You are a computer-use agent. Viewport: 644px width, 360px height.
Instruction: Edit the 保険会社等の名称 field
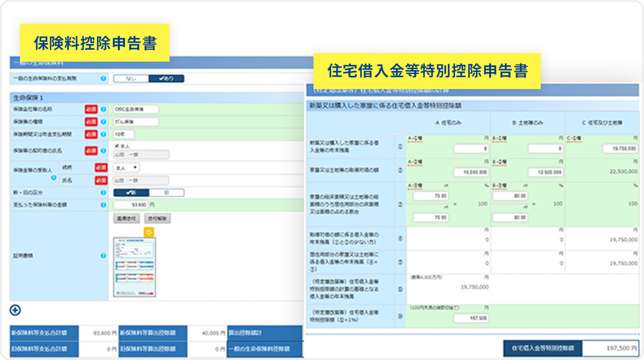click(136, 109)
